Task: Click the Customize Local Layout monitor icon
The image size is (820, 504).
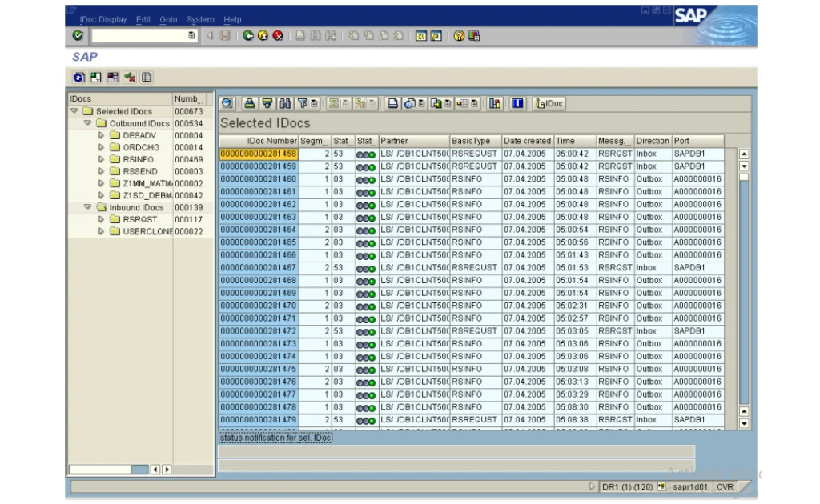Action: 474,35
